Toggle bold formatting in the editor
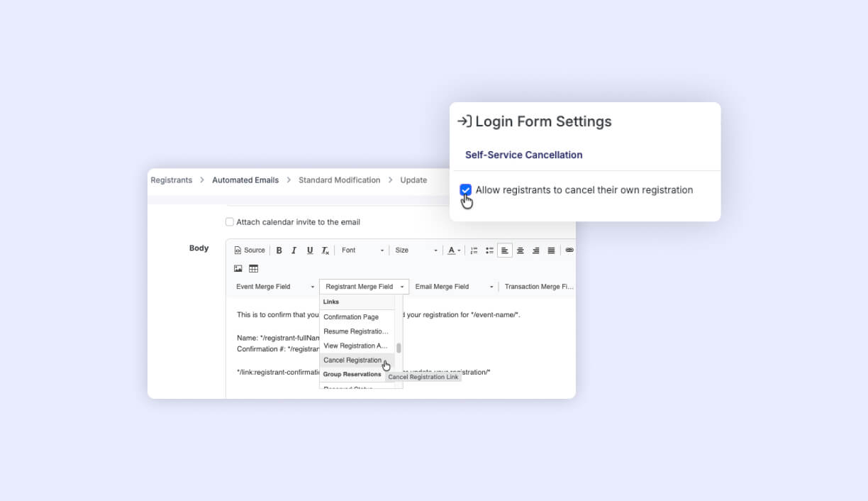 pos(279,250)
